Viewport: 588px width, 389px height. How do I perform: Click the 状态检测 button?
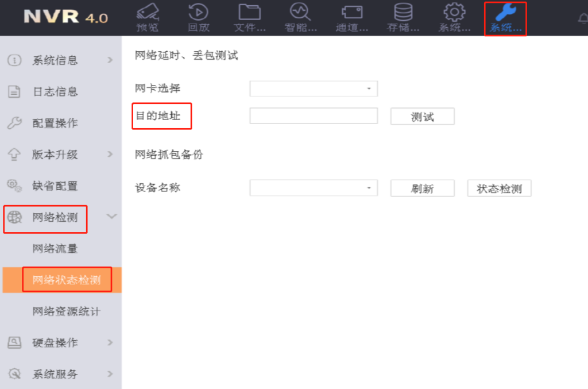click(499, 188)
